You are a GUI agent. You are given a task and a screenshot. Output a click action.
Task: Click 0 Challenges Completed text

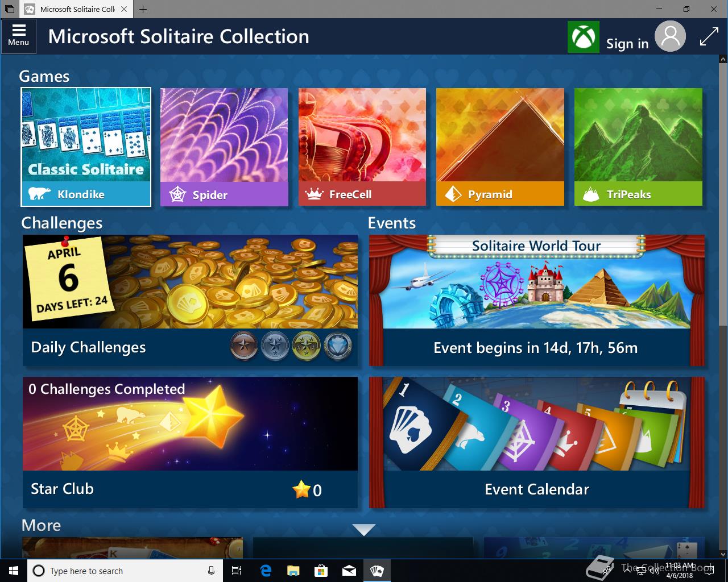pyautogui.click(x=107, y=389)
